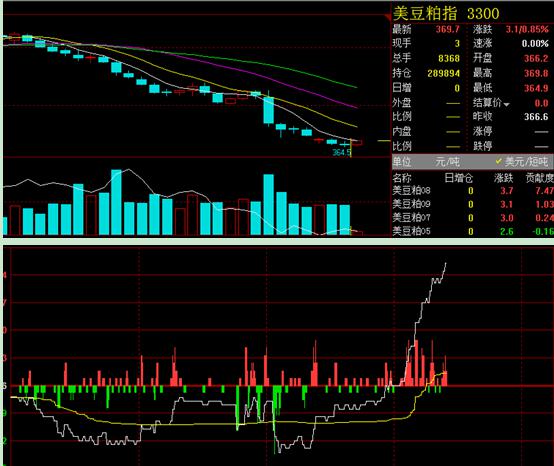Select the 元/吨 unit option
This screenshot has width=554, height=466.
point(447,162)
